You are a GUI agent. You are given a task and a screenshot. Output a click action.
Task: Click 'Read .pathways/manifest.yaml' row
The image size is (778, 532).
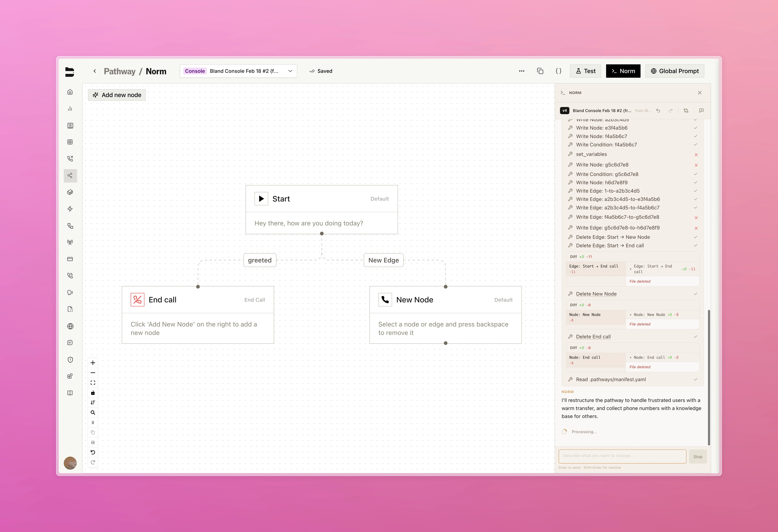coord(633,379)
